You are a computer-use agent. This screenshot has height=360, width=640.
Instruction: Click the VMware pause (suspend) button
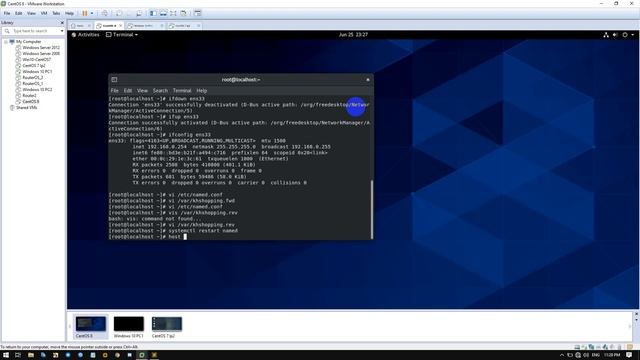point(85,13)
